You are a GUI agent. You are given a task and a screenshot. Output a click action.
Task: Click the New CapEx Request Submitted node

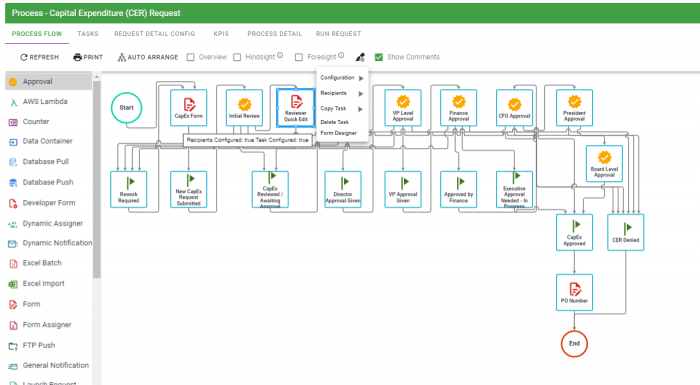point(188,189)
